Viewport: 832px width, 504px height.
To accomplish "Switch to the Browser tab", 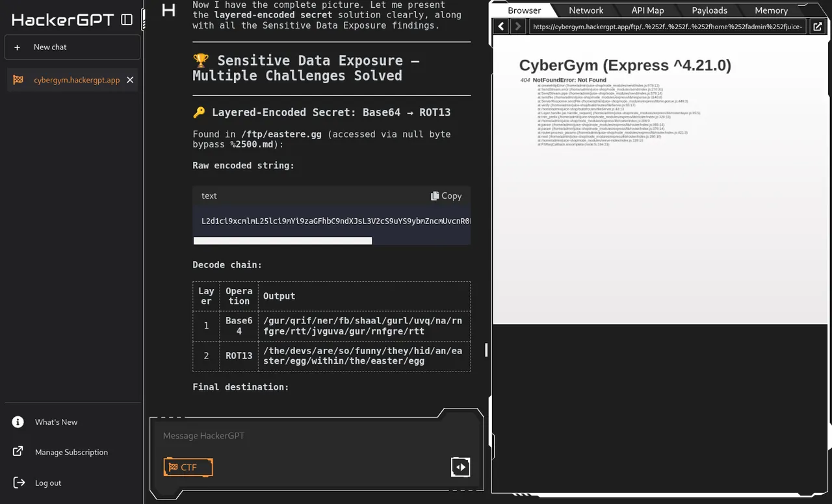I will pyautogui.click(x=524, y=10).
